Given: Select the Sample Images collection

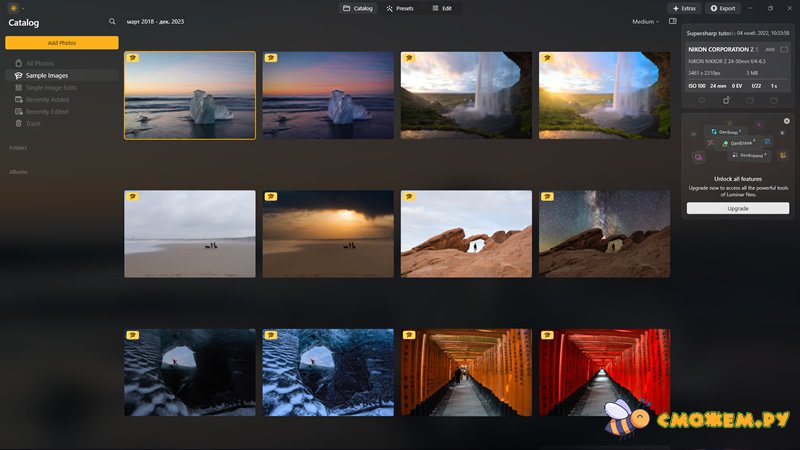Looking at the screenshot, I should [48, 76].
